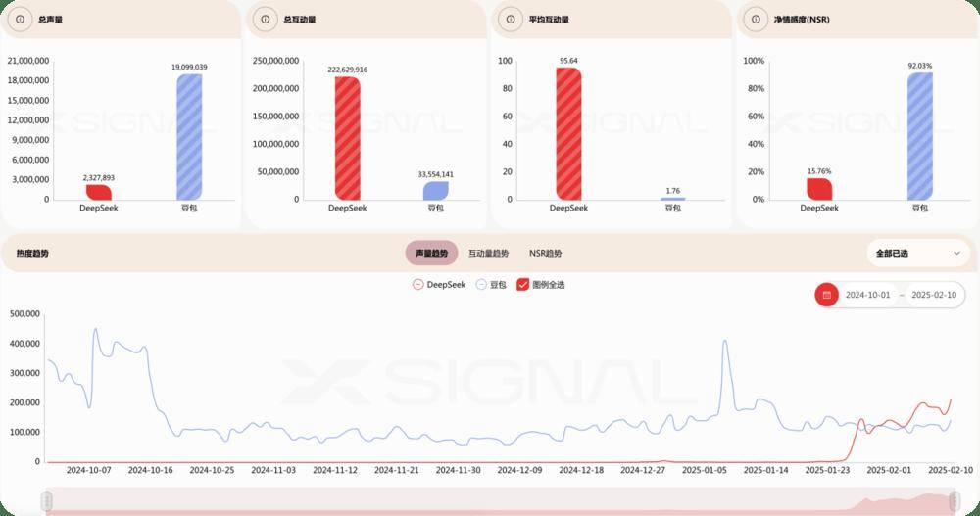Click info icon beside 总声量 title
This screenshot has width=980, height=516.
pyautogui.click(x=20, y=20)
